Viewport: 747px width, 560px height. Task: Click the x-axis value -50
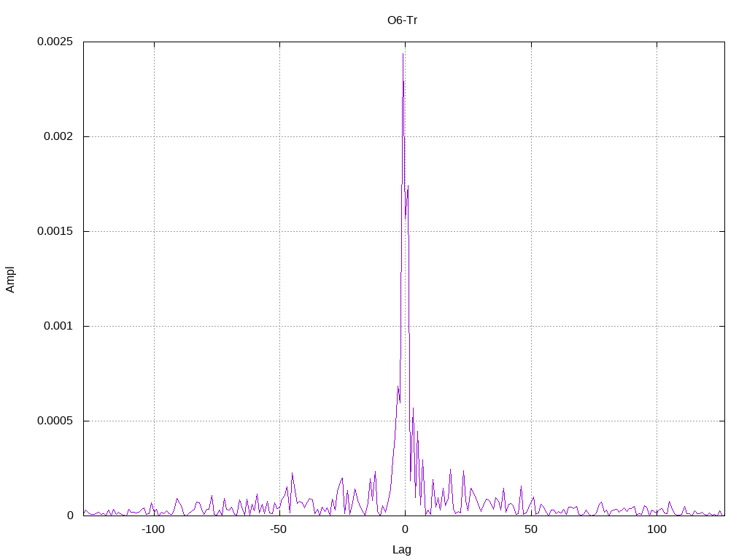pos(279,529)
